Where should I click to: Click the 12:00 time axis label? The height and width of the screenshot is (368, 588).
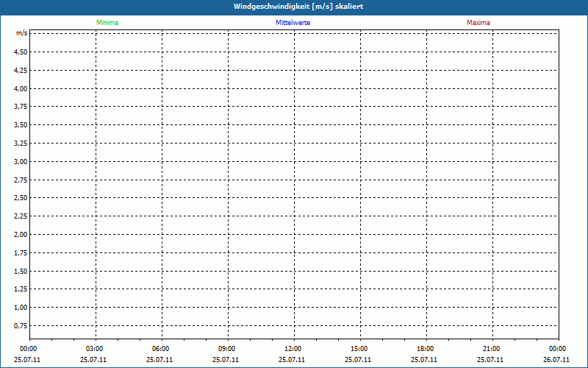click(293, 349)
